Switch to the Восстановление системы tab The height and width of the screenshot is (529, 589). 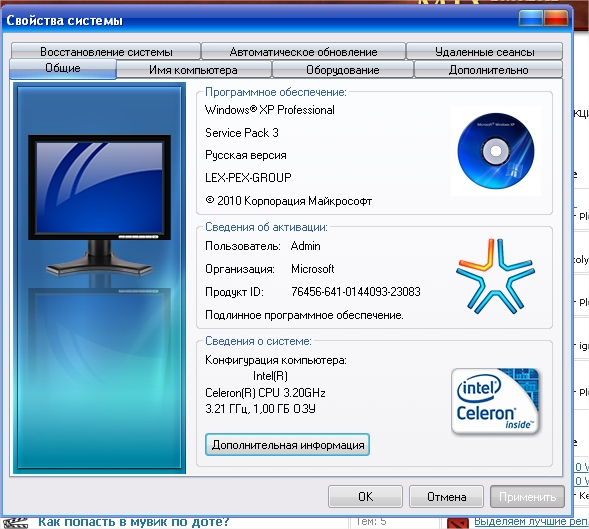tap(106, 51)
